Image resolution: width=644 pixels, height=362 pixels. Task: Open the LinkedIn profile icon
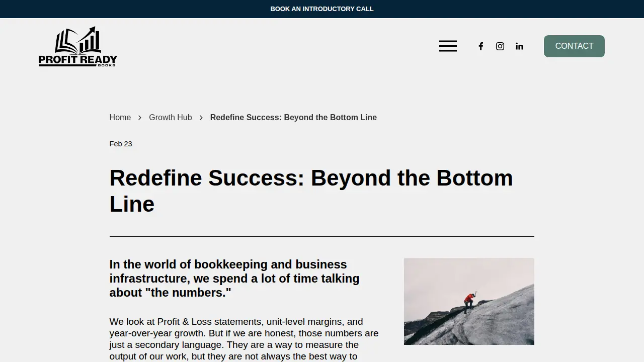519,46
